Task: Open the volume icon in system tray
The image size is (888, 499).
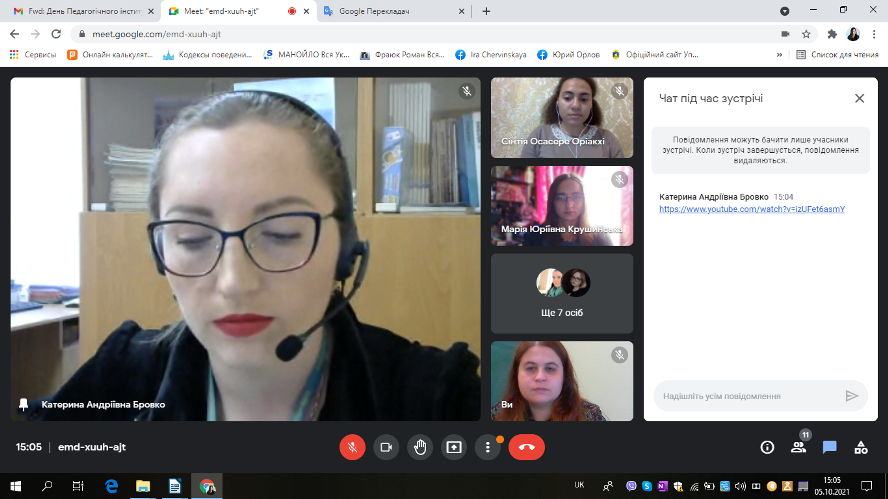Action: (x=740, y=487)
